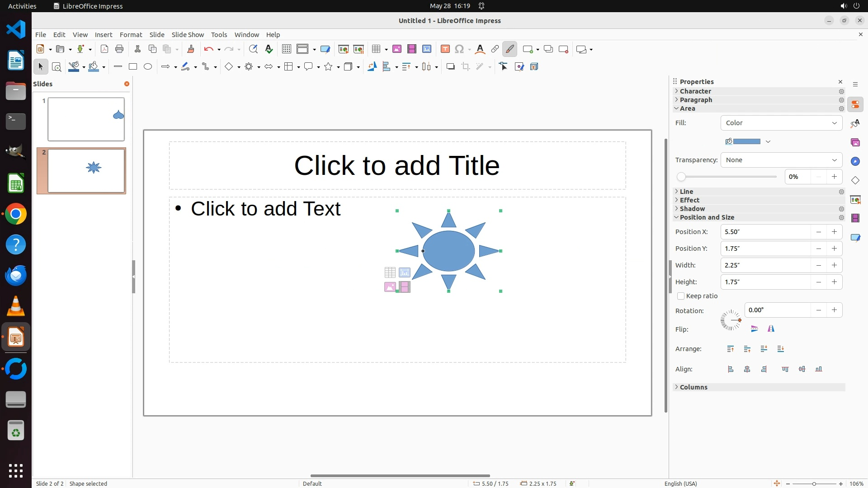
Task: Click Bring to Front arrange icon
Action: point(731,349)
